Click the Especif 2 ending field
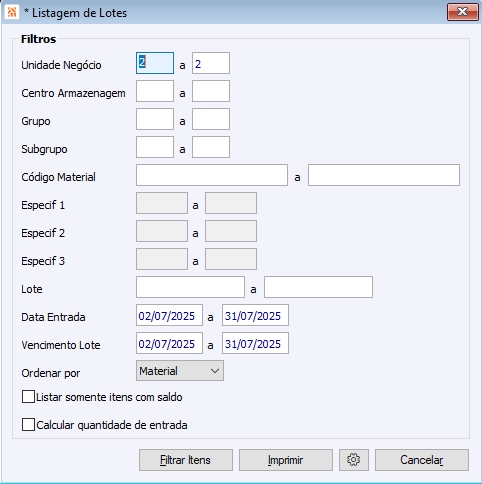The image size is (482, 484). coord(231,231)
